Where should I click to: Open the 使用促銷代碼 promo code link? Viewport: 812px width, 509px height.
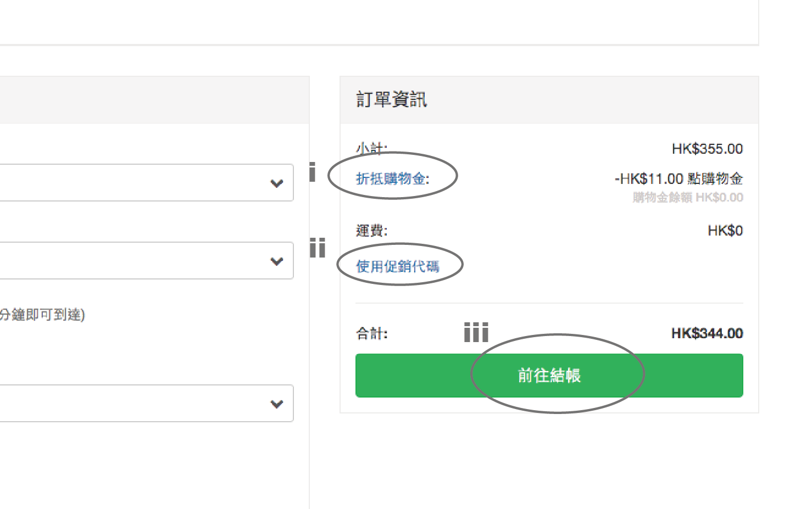click(x=398, y=266)
